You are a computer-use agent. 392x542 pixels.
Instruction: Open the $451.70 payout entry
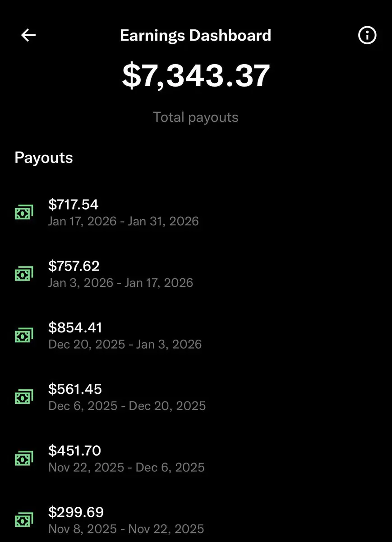(196, 458)
